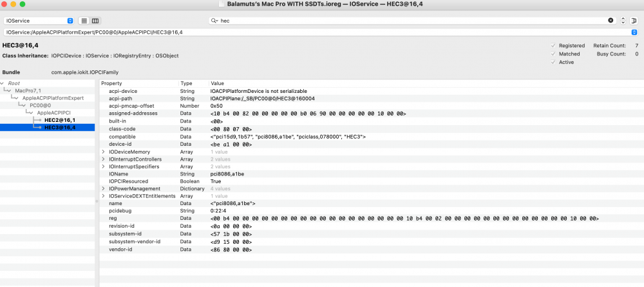Image resolution: width=644 pixels, height=287 pixels.
Task: Collapse the Root tree node
Action: click(x=3, y=83)
